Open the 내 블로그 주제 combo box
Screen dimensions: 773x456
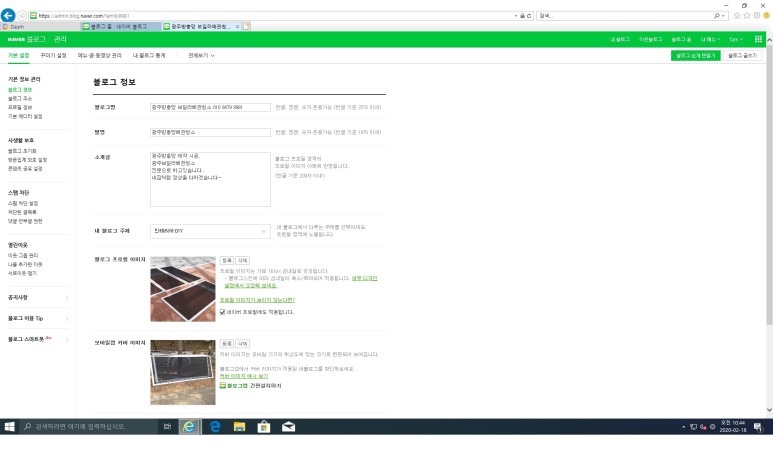point(210,231)
